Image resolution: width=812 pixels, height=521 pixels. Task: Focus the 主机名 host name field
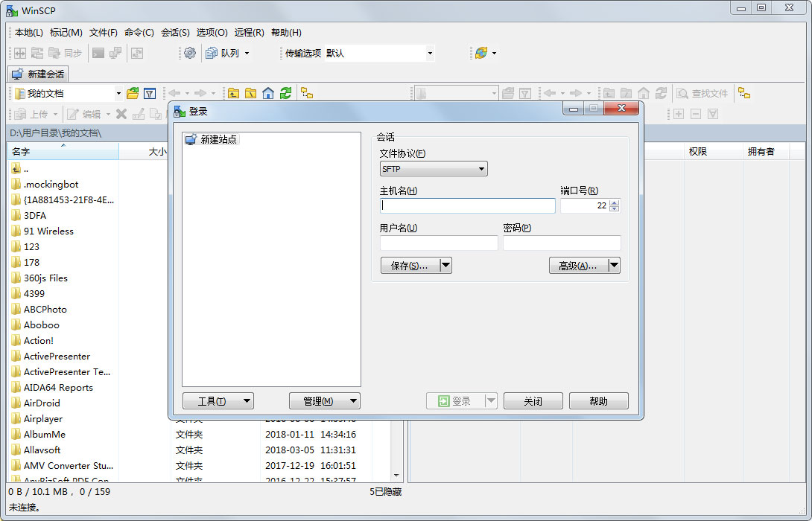(468, 205)
